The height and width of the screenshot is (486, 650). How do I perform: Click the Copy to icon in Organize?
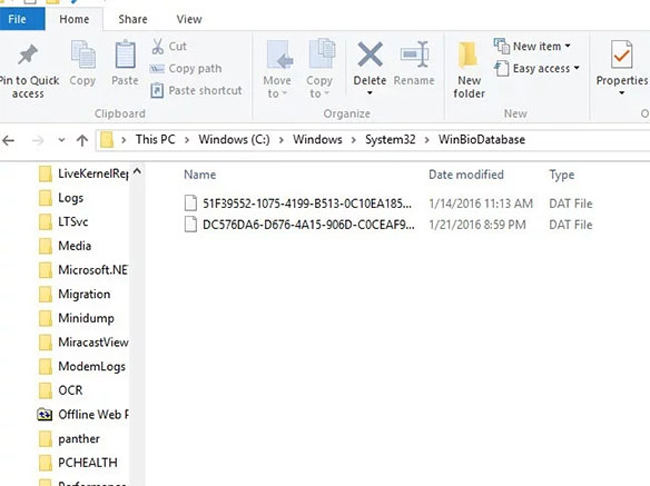[322, 53]
